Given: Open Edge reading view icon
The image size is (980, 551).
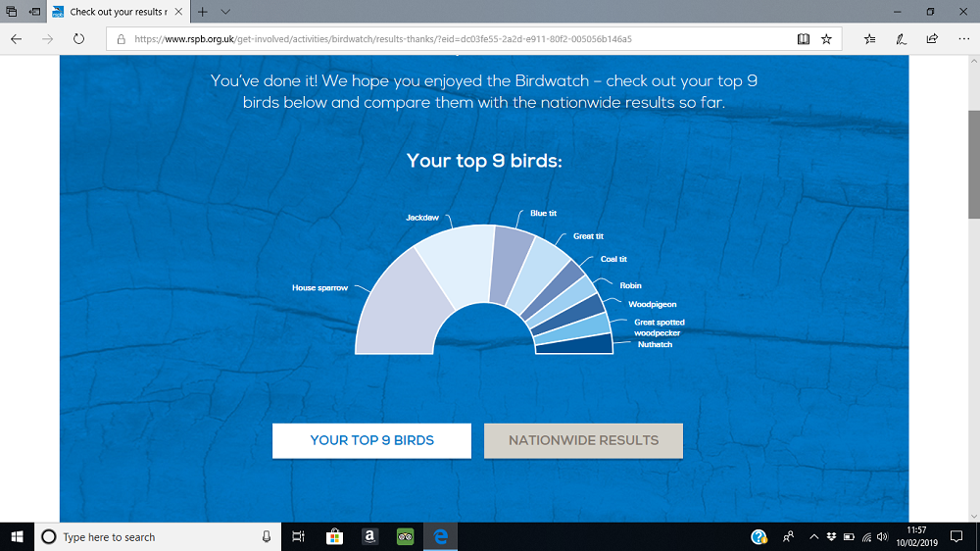Looking at the screenshot, I should click(x=804, y=39).
